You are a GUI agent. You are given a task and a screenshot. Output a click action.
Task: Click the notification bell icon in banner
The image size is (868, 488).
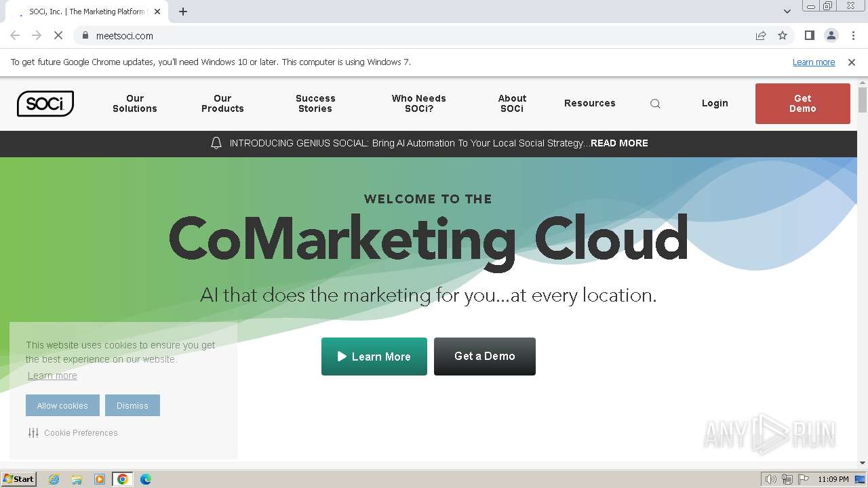click(x=216, y=143)
